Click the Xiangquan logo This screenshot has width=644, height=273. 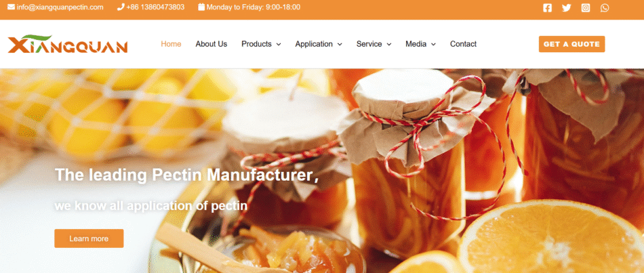[68, 44]
